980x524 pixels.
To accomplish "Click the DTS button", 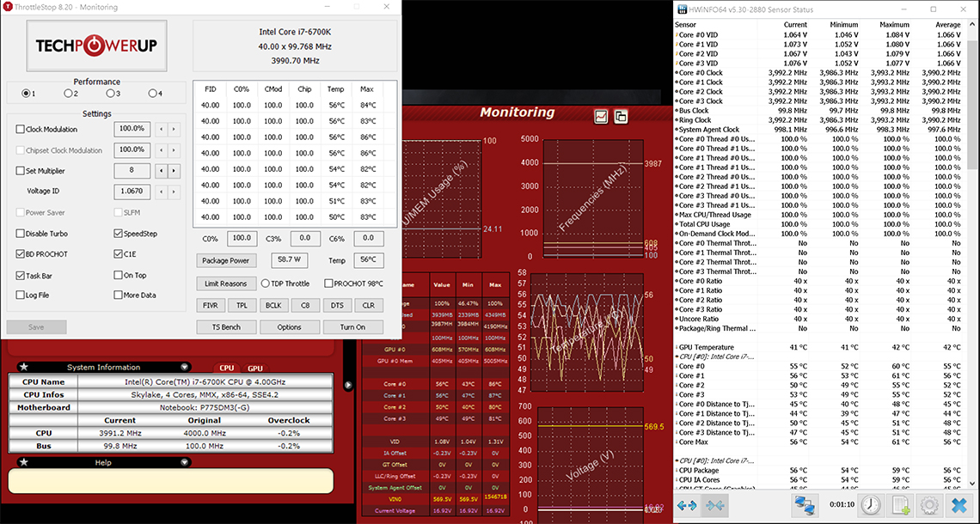I will click(337, 306).
